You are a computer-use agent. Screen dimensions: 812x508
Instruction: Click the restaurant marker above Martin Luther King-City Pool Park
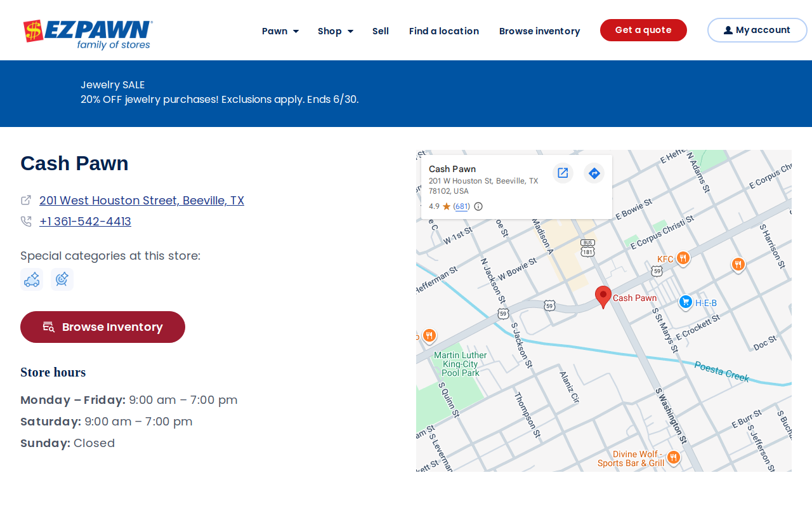point(429,336)
